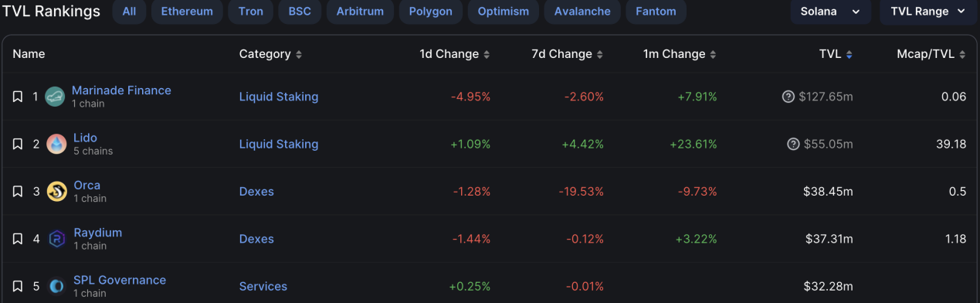Image resolution: width=980 pixels, height=303 pixels.
Task: Sort table by Category column
Action: pos(270,54)
